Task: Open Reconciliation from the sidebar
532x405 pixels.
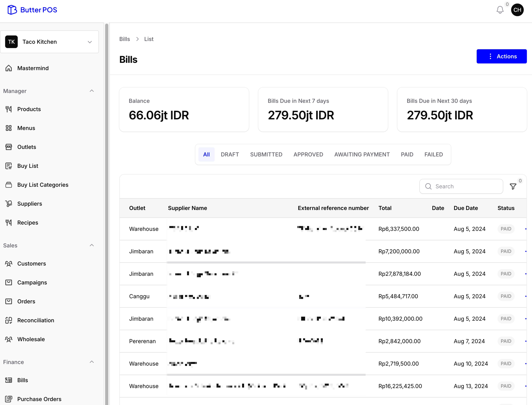Action: [35, 320]
